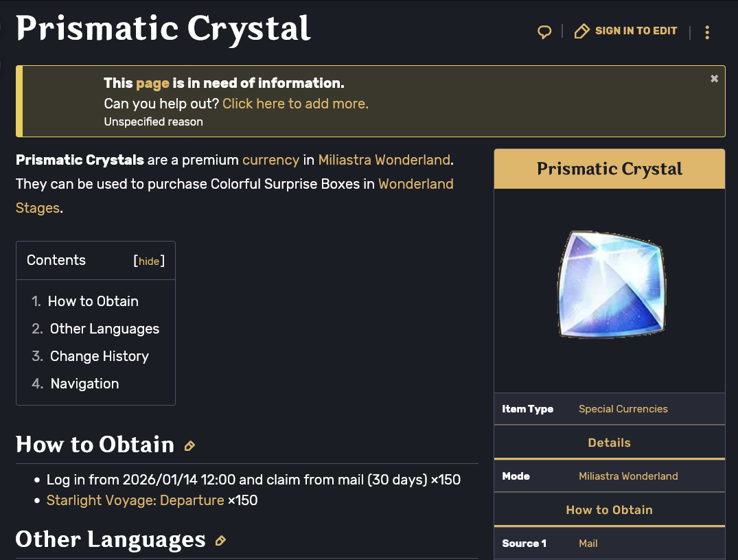738x560 pixels.
Task: Open the three-dot more actions menu
Action: click(x=707, y=32)
